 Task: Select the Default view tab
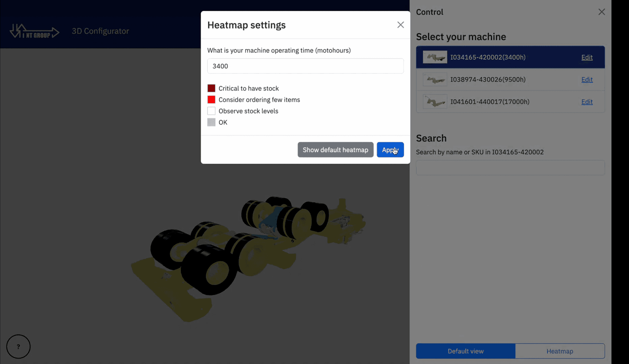(465, 351)
